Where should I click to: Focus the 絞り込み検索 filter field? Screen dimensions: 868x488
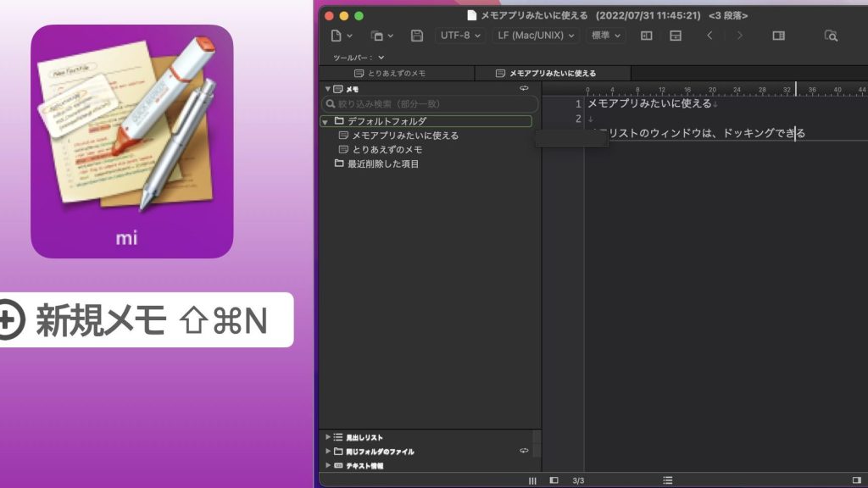coord(430,104)
